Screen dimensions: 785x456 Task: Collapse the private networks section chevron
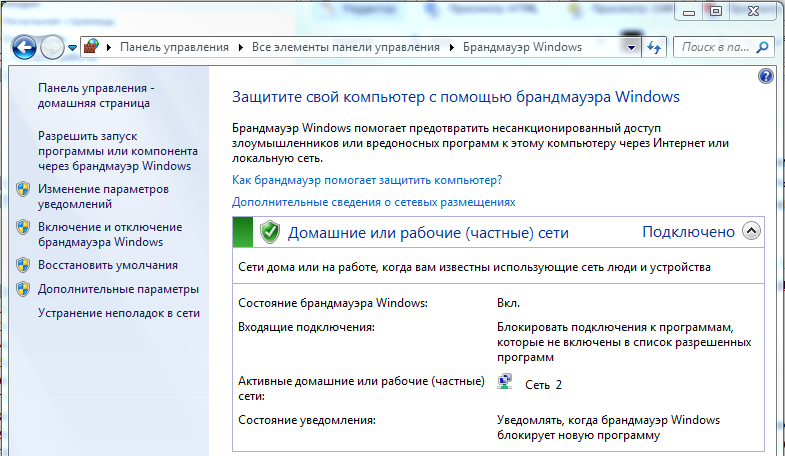[751, 231]
